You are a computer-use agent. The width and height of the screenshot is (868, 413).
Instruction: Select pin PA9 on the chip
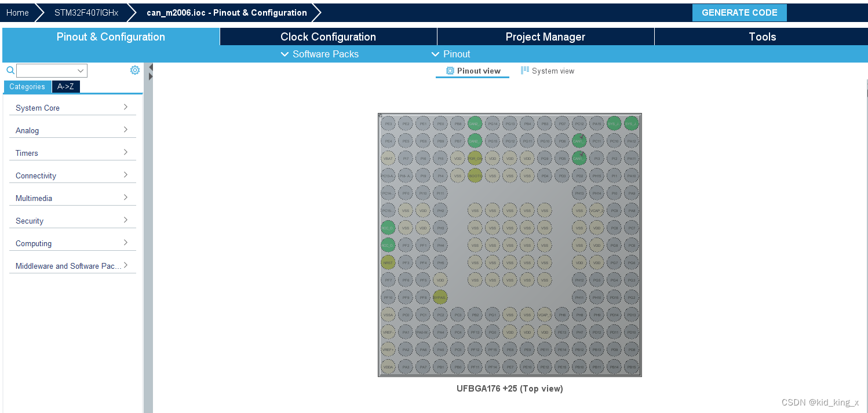632,193
